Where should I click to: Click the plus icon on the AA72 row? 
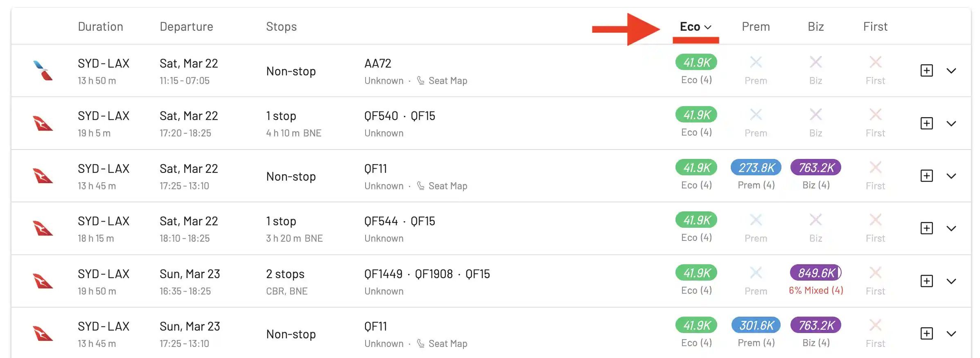coord(926,70)
